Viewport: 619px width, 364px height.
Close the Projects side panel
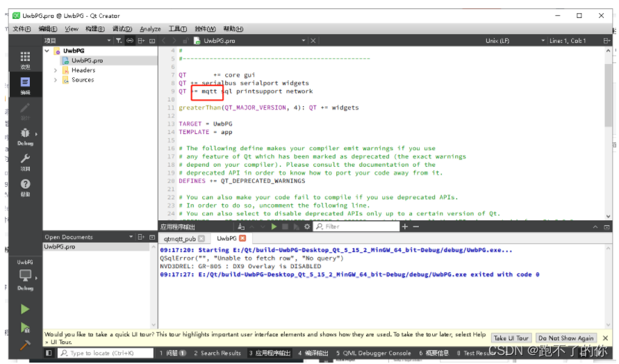[x=152, y=41]
